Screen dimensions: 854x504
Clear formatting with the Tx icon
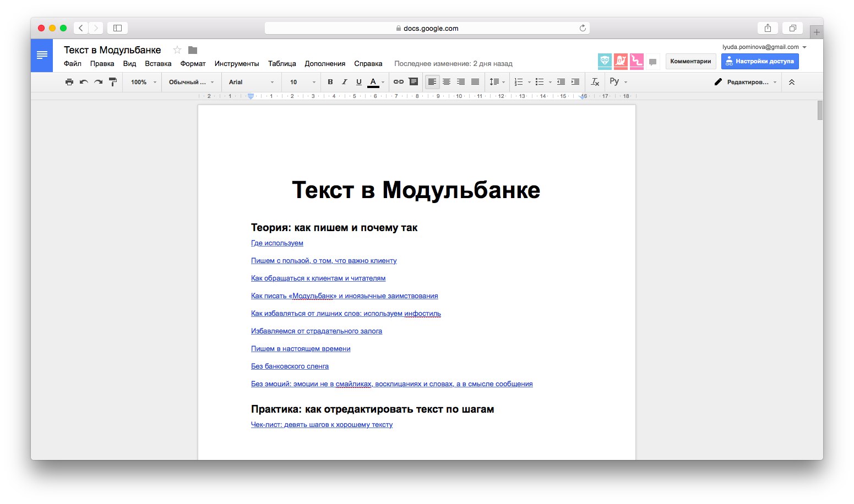pos(595,82)
